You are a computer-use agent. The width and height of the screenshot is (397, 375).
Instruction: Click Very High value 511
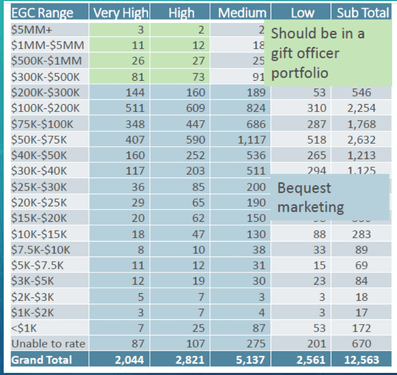coord(135,108)
